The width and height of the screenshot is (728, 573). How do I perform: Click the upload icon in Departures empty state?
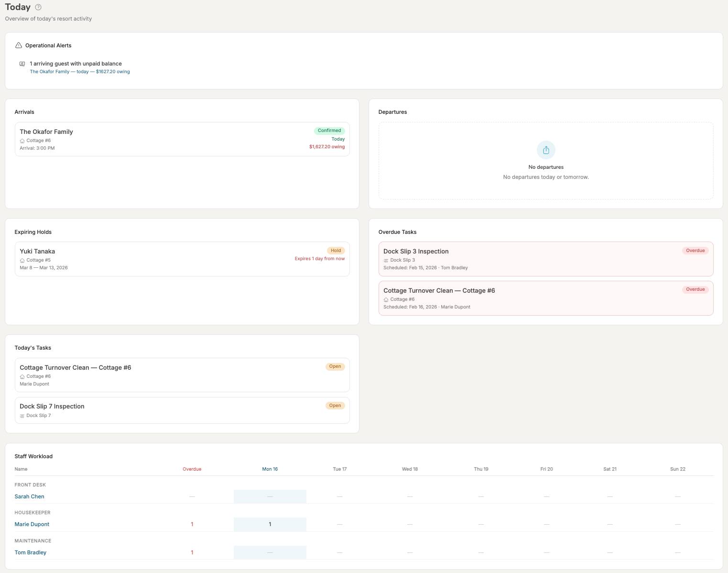[546, 150]
